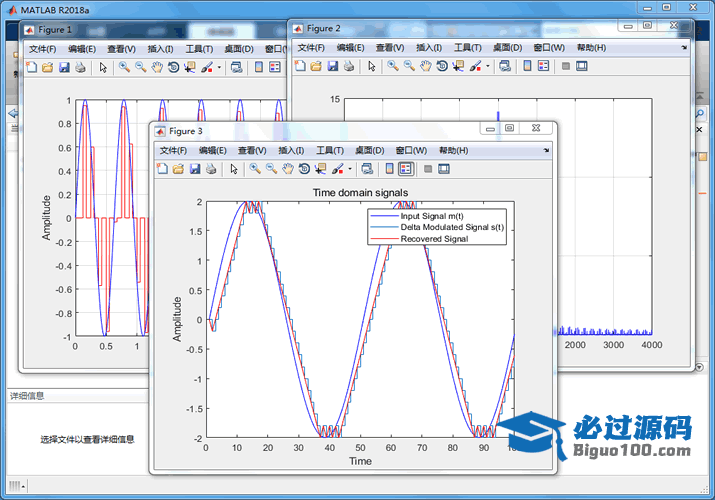Click Save Figure icon in Figure 3
The width and height of the screenshot is (715, 500).
[195, 169]
